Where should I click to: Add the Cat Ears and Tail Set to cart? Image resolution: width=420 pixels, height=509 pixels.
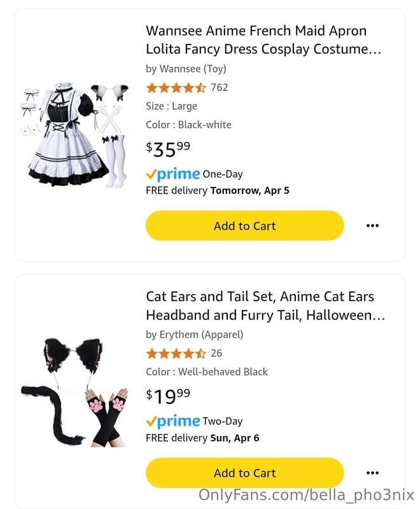coord(245,473)
